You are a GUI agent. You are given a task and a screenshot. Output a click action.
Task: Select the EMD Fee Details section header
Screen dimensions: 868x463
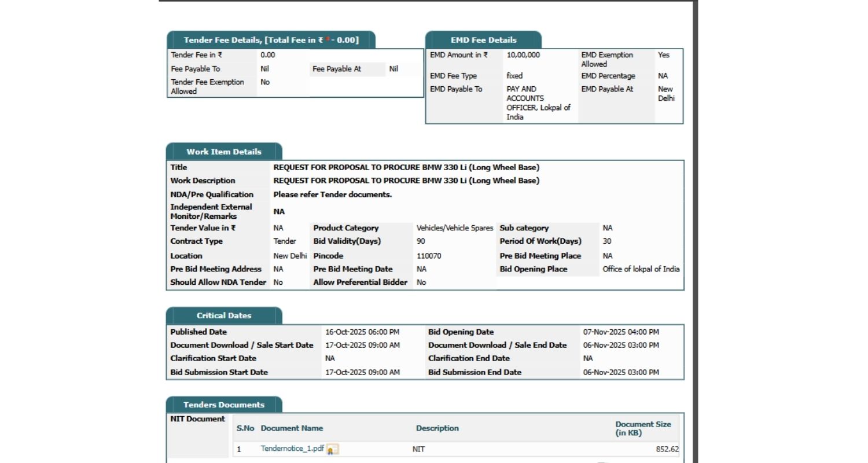483,40
